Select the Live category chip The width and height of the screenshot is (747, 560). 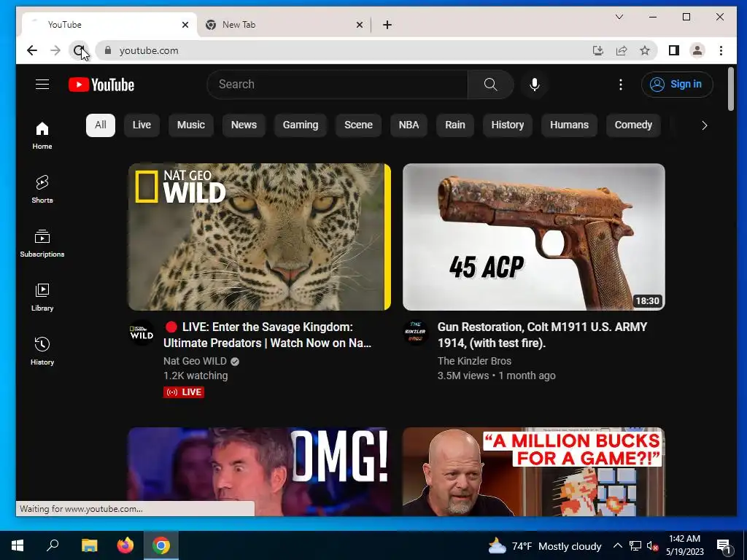(x=142, y=125)
